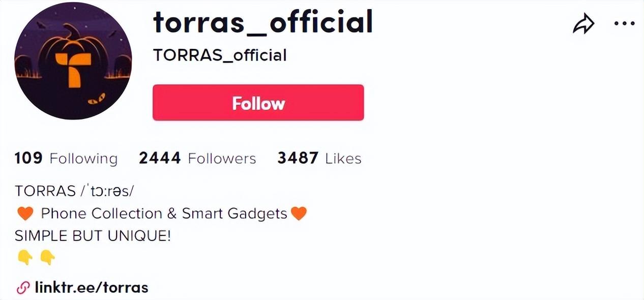
Task: Click the Following label
Action: (83, 159)
